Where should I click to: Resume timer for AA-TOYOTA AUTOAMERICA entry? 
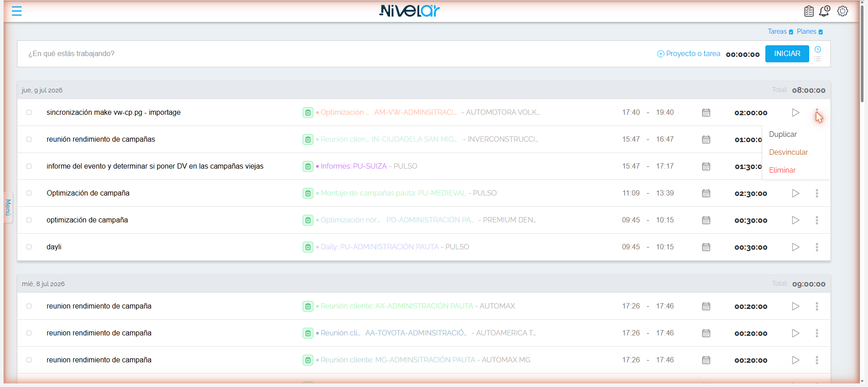795,333
